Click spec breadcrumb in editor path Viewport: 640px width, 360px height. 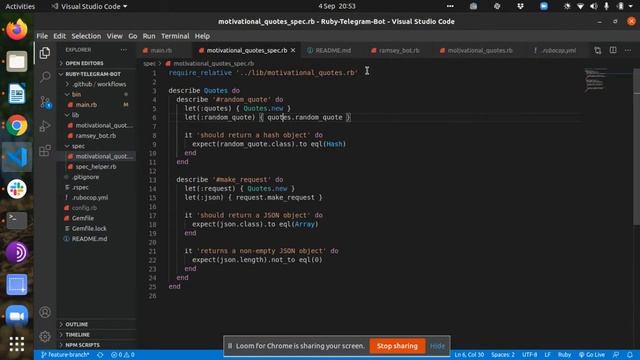tap(149, 64)
